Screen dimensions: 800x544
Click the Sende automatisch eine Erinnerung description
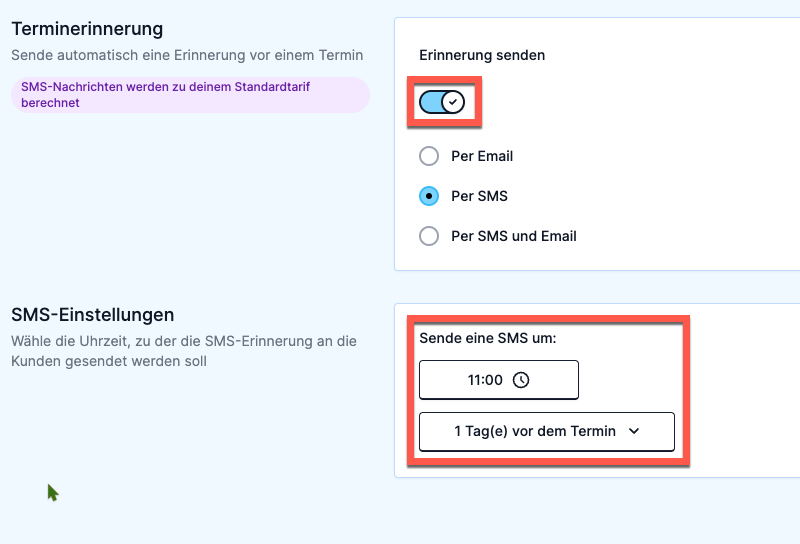tap(187, 55)
